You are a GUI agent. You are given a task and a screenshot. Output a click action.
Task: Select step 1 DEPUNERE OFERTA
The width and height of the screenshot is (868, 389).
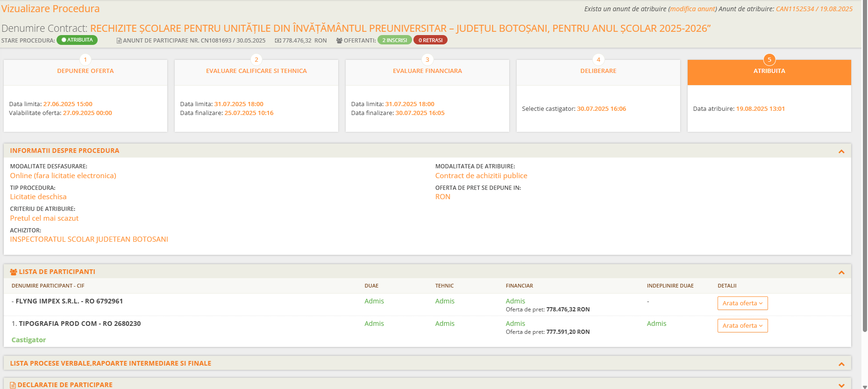(x=85, y=71)
